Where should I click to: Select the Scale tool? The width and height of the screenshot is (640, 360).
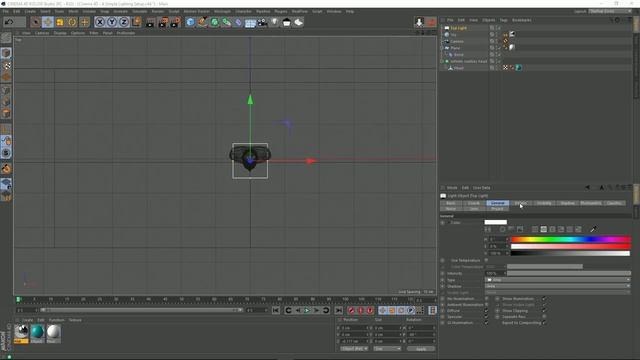(60, 22)
